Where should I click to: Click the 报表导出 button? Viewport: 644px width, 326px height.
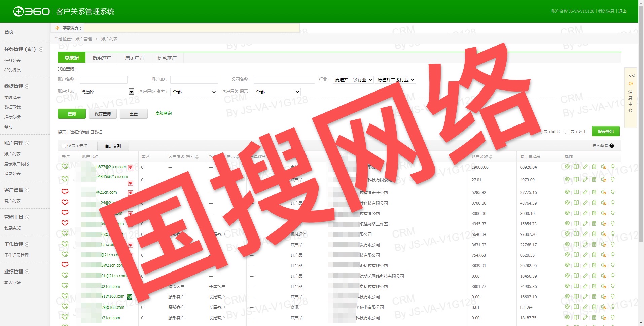[x=606, y=131]
